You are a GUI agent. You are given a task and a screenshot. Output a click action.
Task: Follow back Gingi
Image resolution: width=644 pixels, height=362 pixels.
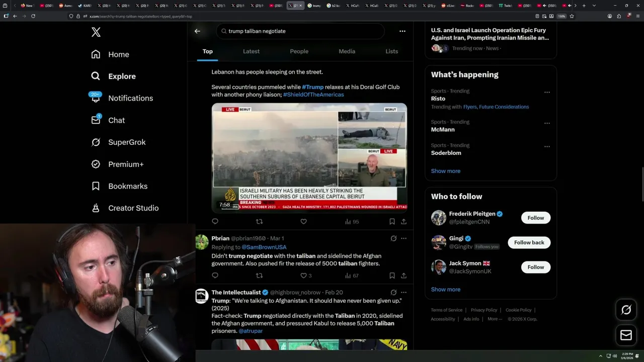coord(529,242)
